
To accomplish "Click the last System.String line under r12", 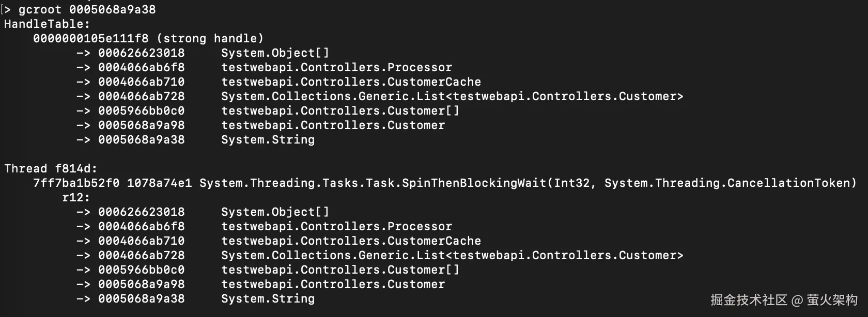I will click(268, 298).
